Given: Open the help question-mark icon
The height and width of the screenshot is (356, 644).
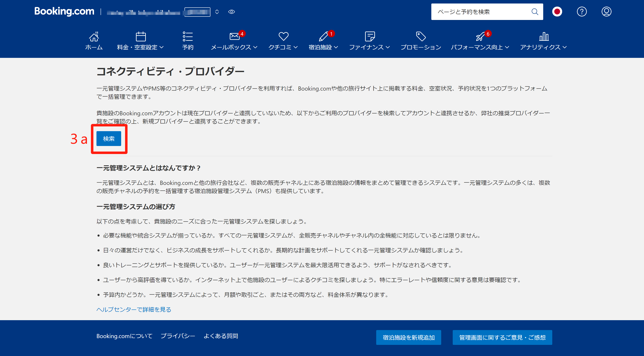Looking at the screenshot, I should [x=582, y=12].
